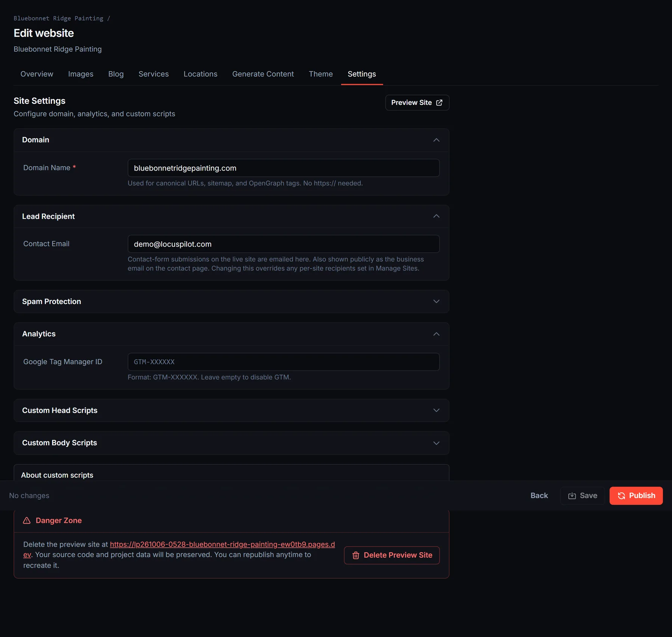Click Delete Preview Site button

pyautogui.click(x=392, y=555)
